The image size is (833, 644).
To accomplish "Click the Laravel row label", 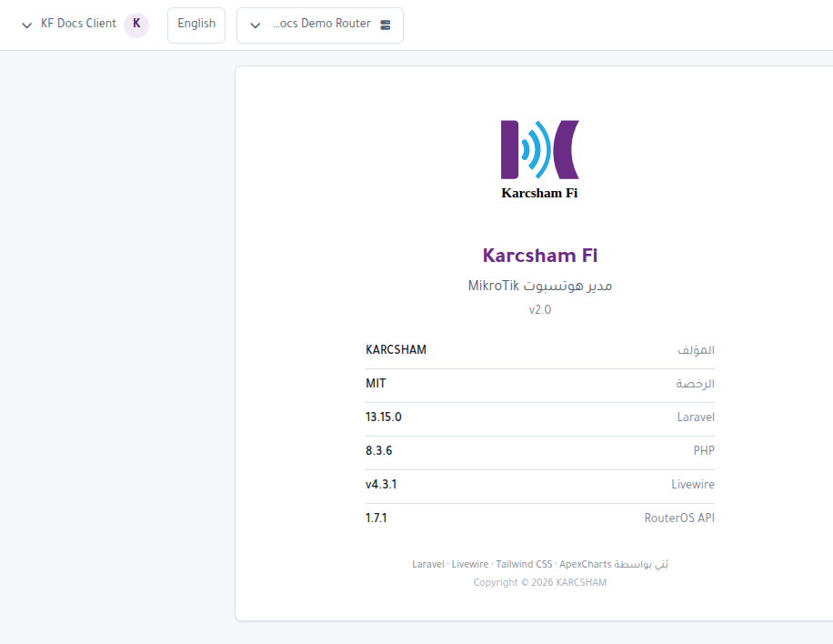I will tap(696, 418).
